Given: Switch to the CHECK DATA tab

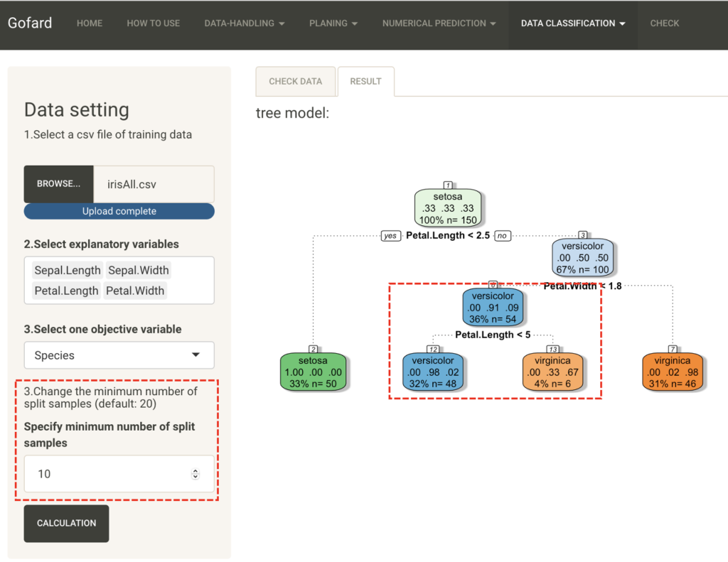Looking at the screenshot, I should click(x=295, y=82).
